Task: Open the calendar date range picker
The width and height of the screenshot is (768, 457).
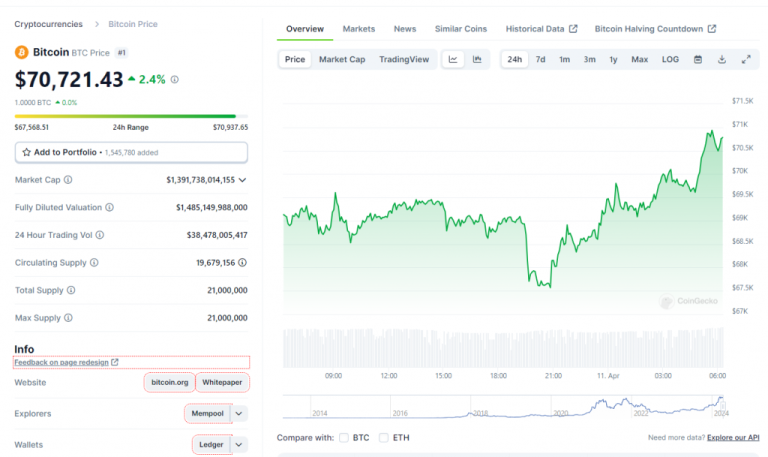Action: pos(698,59)
